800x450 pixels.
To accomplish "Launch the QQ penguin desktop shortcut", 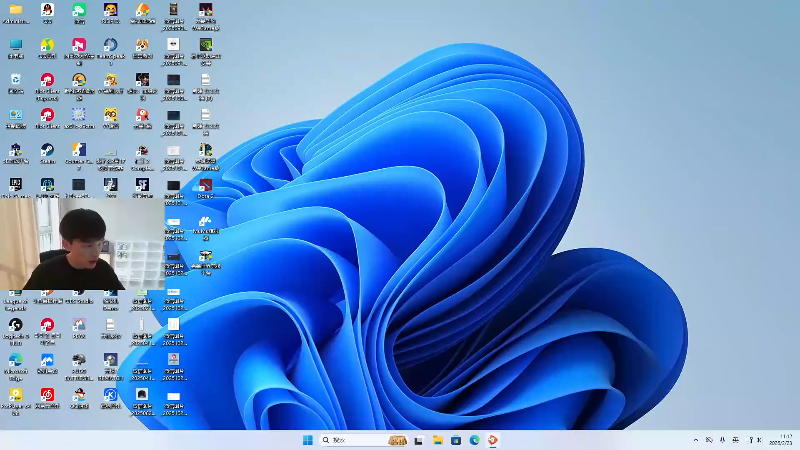I will point(47,11).
